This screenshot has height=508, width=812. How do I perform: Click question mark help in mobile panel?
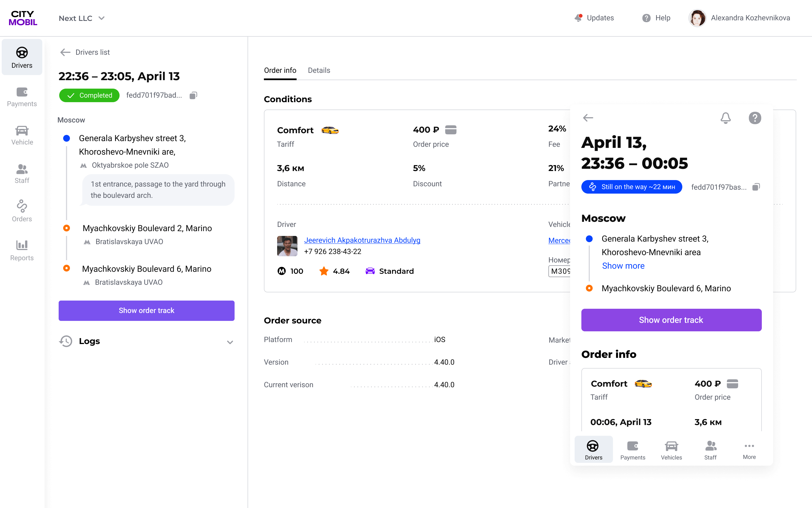click(754, 118)
